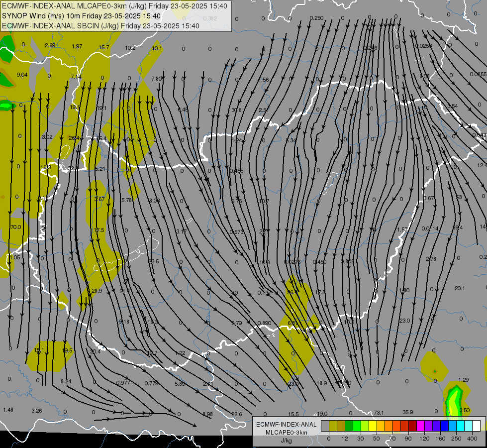The image size is (487, 448).
Task: Click the map value 19.0
Action: tap(322, 414)
